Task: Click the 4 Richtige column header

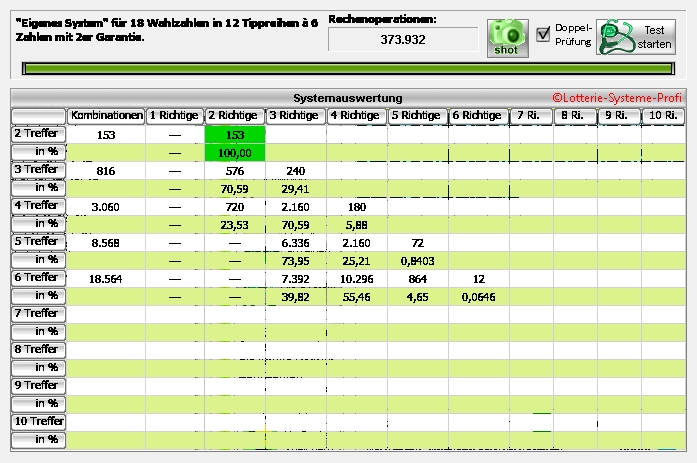Action: (x=356, y=116)
